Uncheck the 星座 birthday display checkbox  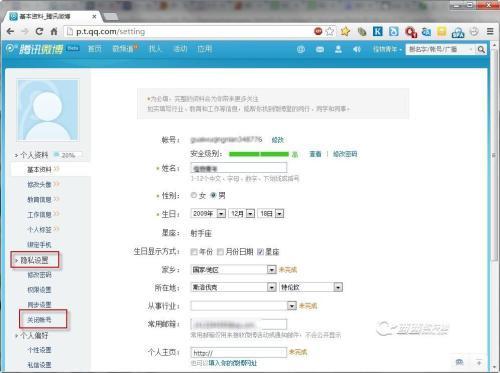pos(260,252)
